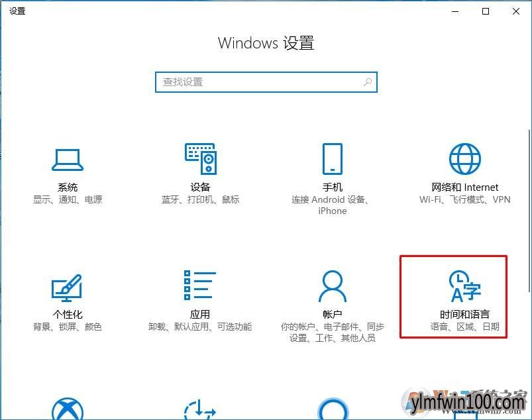Open the 应用 list icon
532x420 pixels.
pyautogui.click(x=200, y=286)
